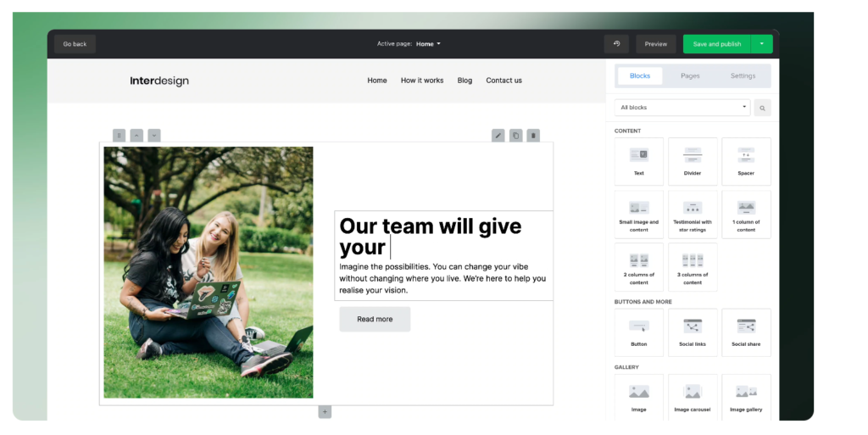Open the Active page Home dropdown

428,44
